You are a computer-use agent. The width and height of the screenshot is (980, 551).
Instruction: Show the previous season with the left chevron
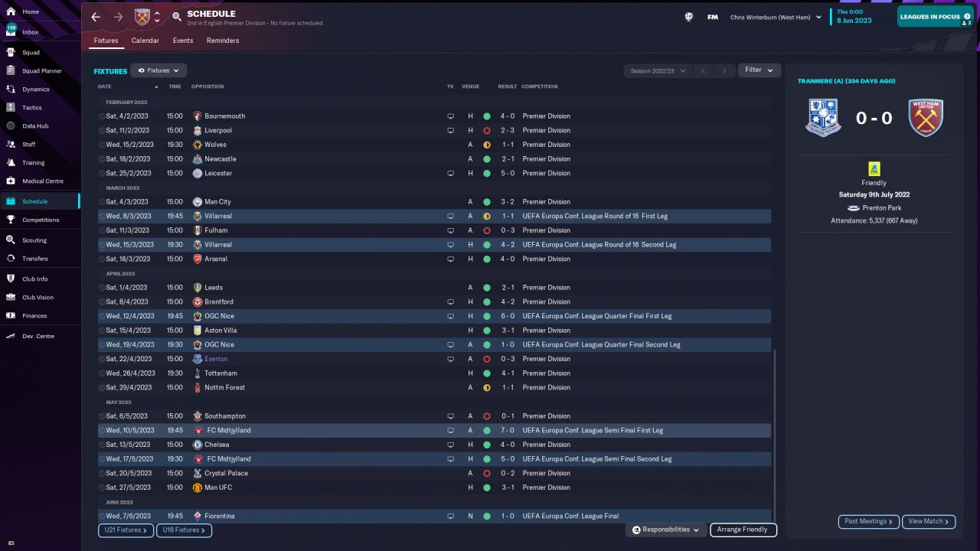(x=704, y=71)
